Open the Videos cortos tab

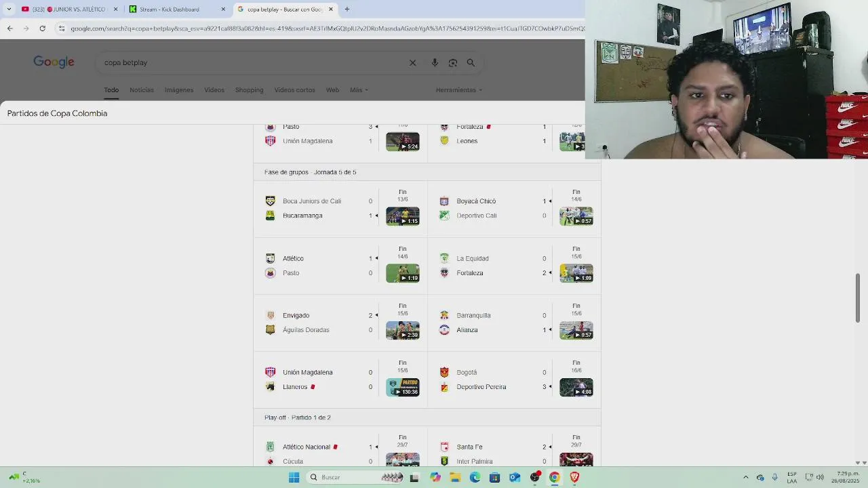coord(294,89)
